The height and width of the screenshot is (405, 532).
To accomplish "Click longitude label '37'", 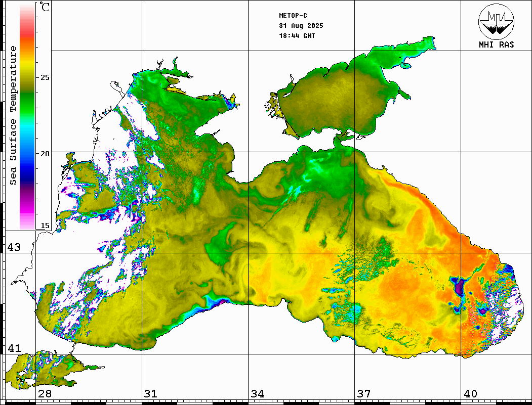I will [364, 393].
